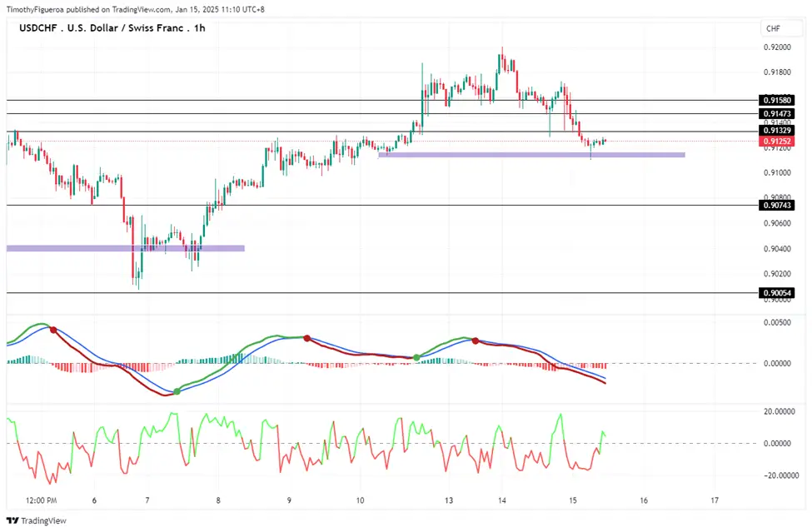The width and height of the screenshot is (812, 532).
Task: Click the MACD green crossover dot near date 7
Action: pyautogui.click(x=177, y=392)
